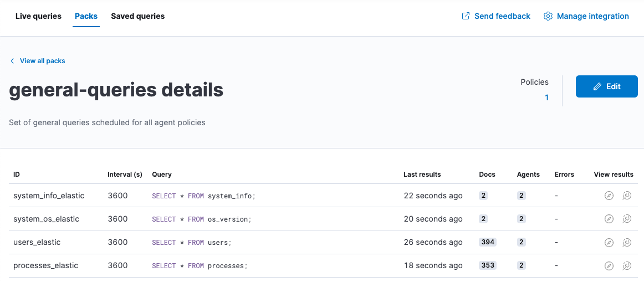Viewport: 644px width, 282px height.
Task: View system_info_elastic results in Discover
Action: [x=609, y=196]
